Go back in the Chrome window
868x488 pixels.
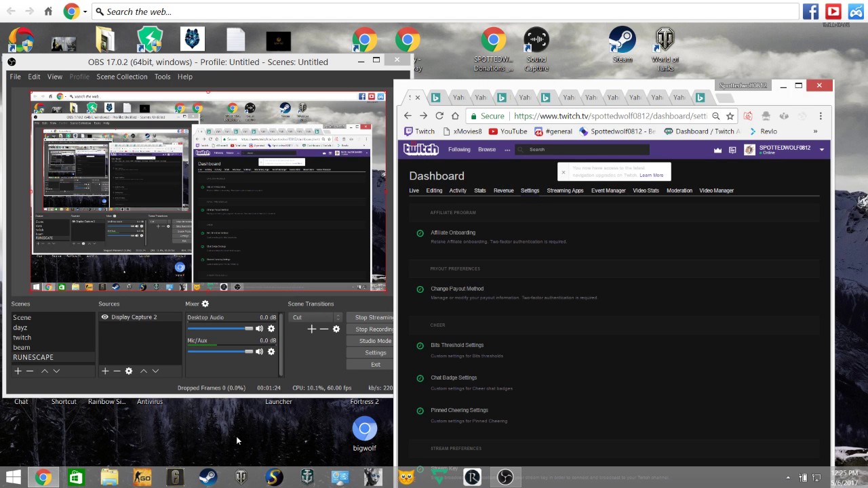pyautogui.click(x=408, y=116)
